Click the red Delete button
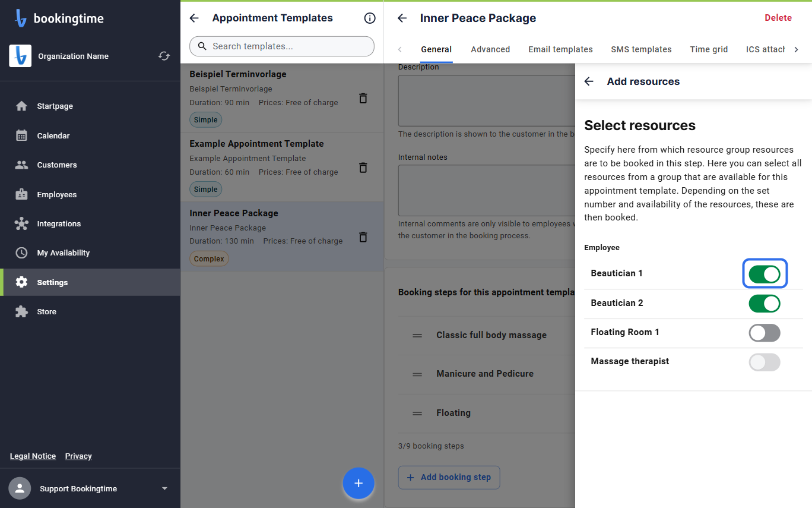The width and height of the screenshot is (812, 508). click(778, 18)
